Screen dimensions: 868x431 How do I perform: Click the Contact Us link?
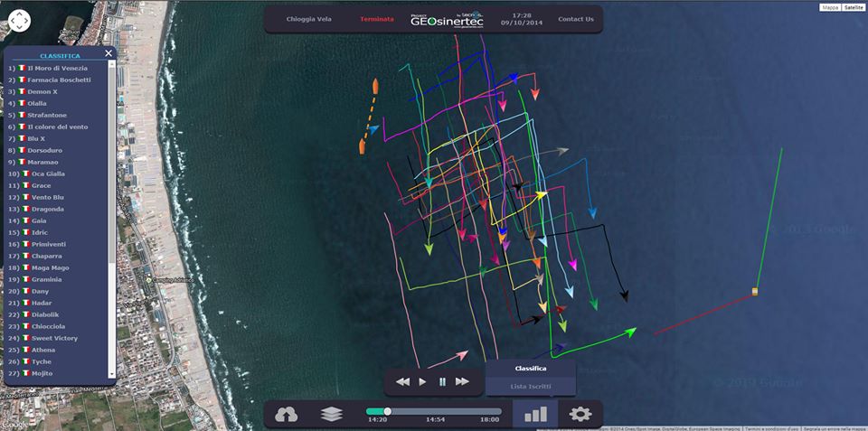click(x=576, y=19)
